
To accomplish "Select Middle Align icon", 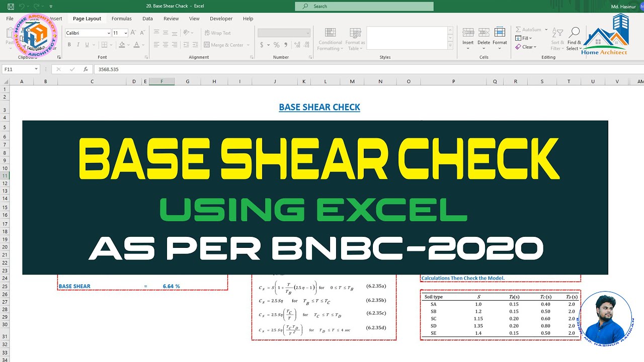I will coord(165,33).
